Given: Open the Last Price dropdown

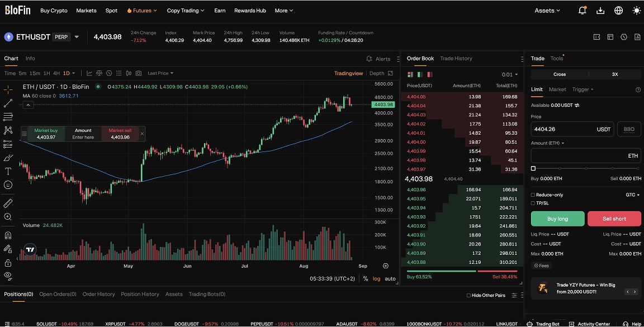Looking at the screenshot, I should (x=160, y=73).
